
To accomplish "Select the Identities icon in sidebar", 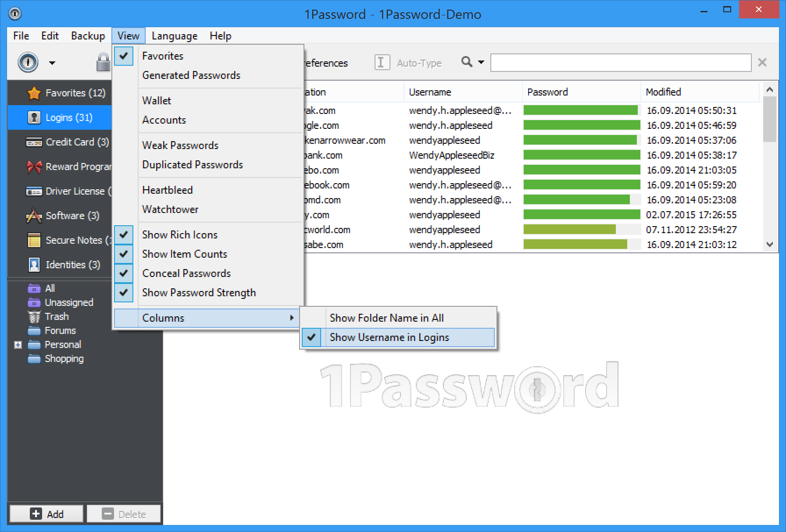I will (x=34, y=265).
